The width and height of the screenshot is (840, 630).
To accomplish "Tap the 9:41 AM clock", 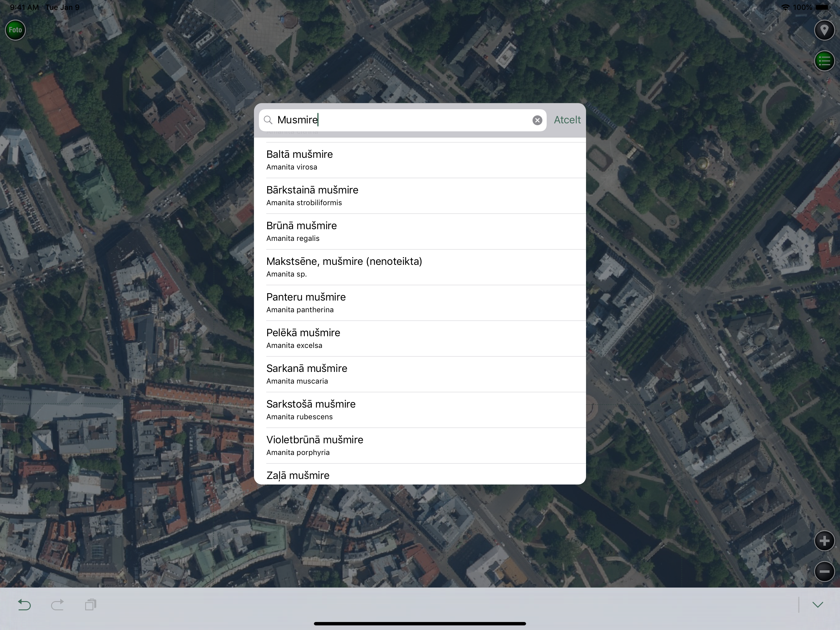I will click(x=24, y=7).
